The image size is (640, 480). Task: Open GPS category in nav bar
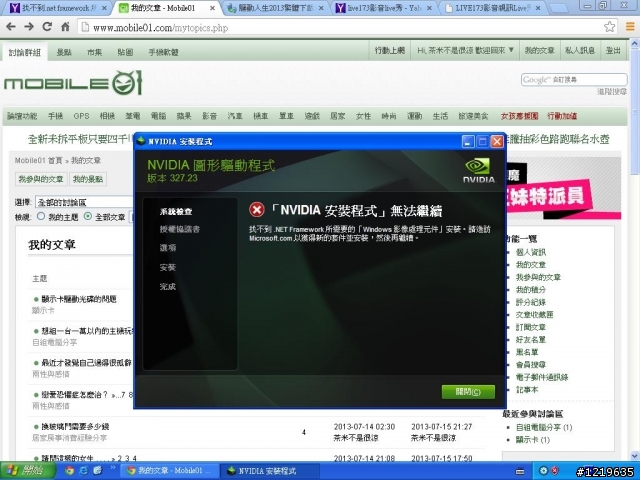click(81, 116)
